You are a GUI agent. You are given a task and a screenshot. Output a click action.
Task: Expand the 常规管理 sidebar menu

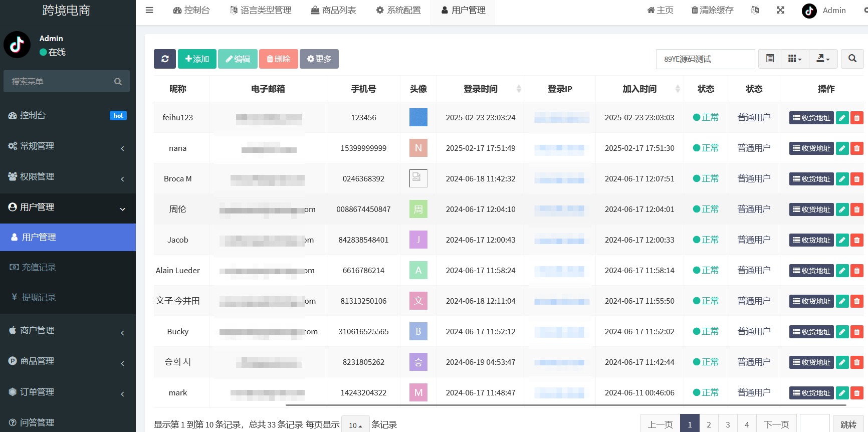pyautogui.click(x=68, y=146)
